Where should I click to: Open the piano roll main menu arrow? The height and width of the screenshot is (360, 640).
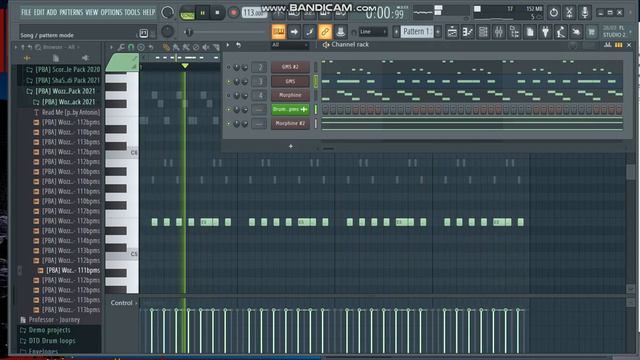[x=111, y=47]
